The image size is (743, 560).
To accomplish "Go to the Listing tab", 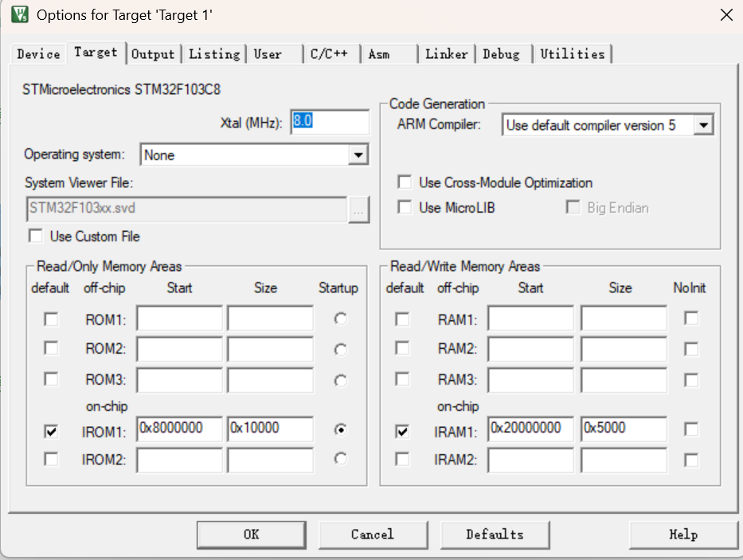I will [214, 54].
